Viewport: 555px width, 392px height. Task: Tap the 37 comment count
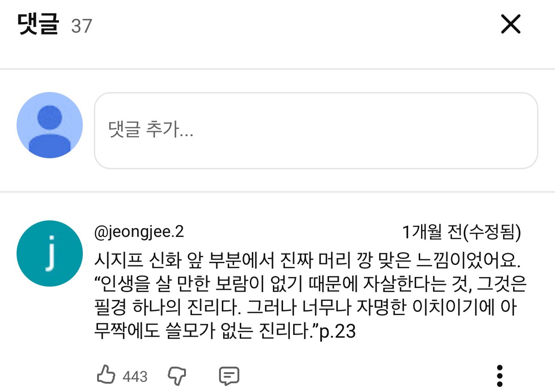[x=82, y=26]
